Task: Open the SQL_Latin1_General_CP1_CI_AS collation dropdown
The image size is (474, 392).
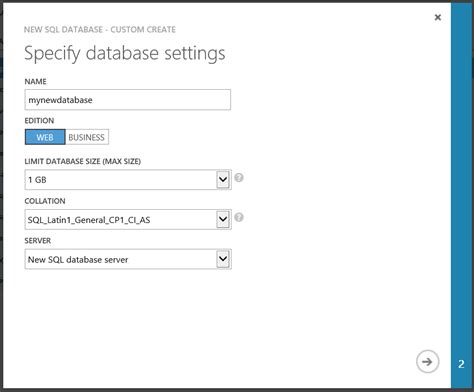Action: click(128, 219)
